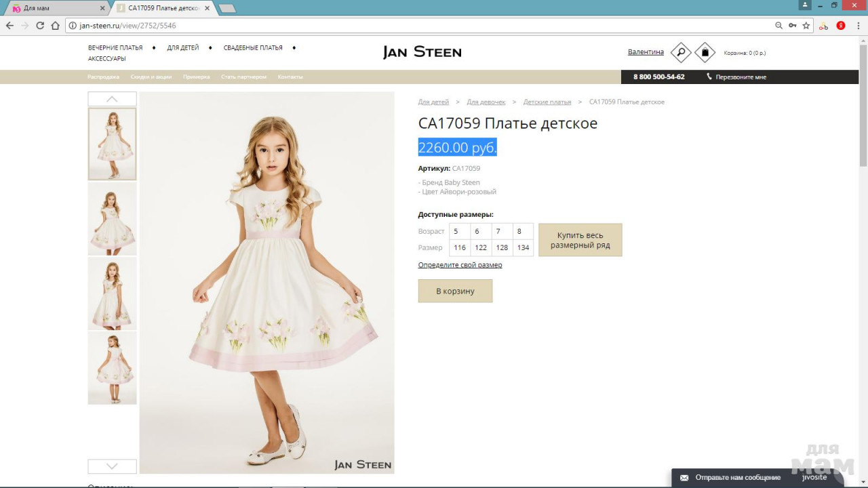
Task: Open the shopping bag cart icon
Action: tap(705, 53)
